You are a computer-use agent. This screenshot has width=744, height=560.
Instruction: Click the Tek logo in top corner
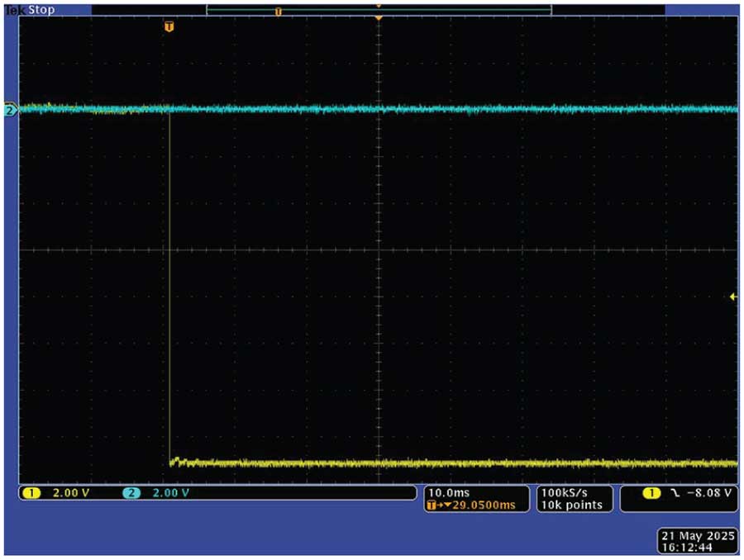(x=15, y=11)
